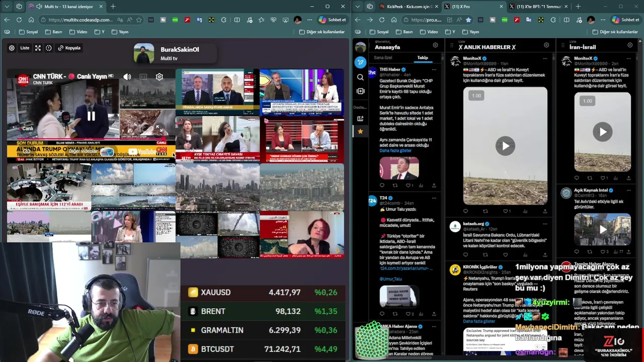Open the YouTube logo in CNN player

click(x=142, y=151)
